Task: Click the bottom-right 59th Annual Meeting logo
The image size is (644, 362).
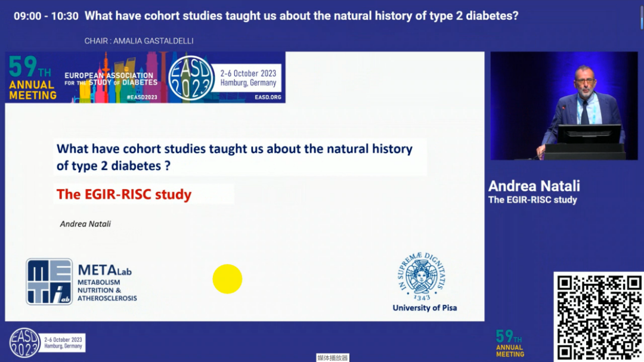Action: pos(510,344)
